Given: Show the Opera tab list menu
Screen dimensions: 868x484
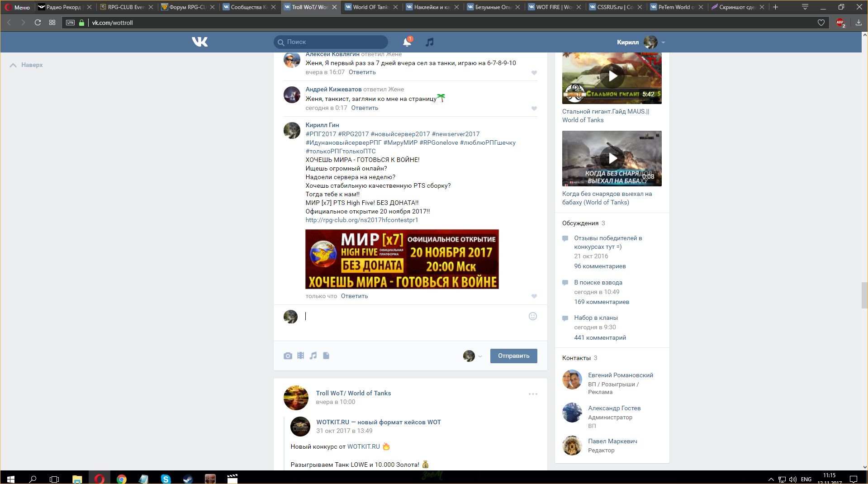Looking at the screenshot, I should pos(805,7).
